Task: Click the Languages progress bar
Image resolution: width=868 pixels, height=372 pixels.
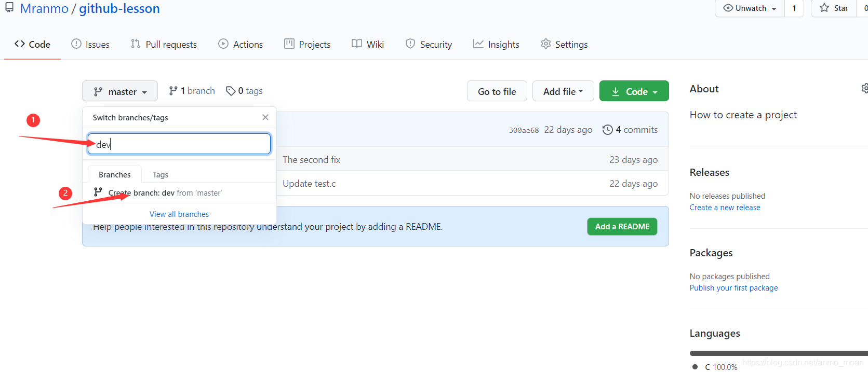Action: [779, 353]
